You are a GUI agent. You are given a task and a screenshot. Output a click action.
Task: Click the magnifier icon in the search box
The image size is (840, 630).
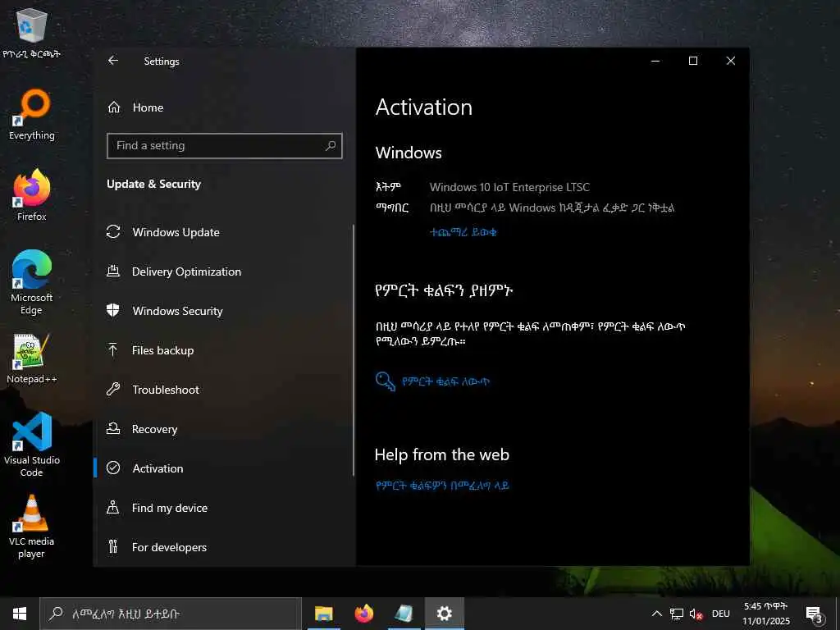(x=331, y=146)
